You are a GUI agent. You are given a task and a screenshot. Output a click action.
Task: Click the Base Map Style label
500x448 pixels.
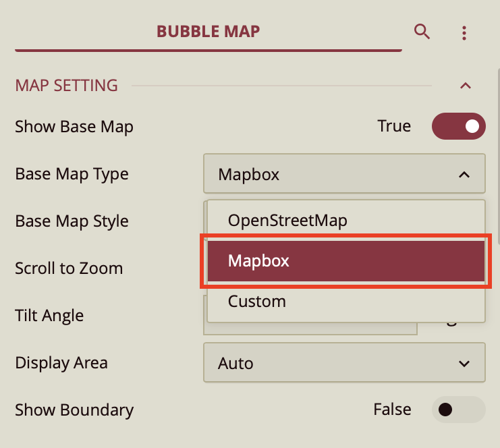[72, 221]
